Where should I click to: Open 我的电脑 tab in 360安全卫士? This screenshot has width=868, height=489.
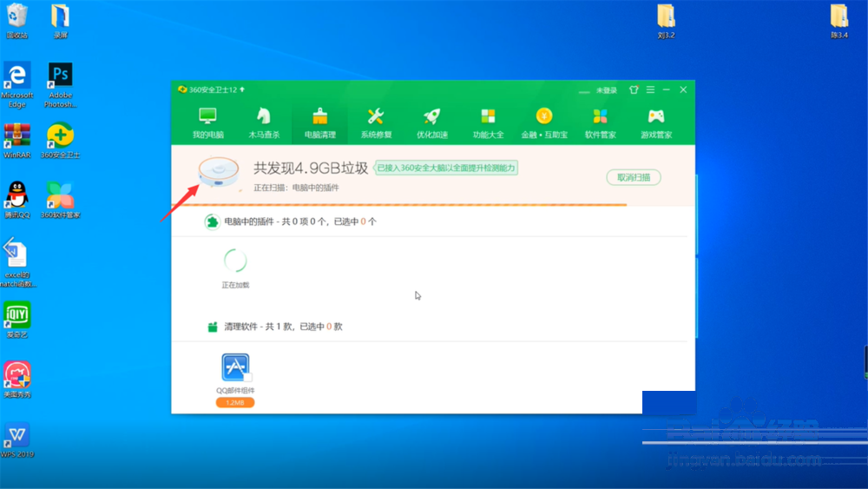pos(208,123)
